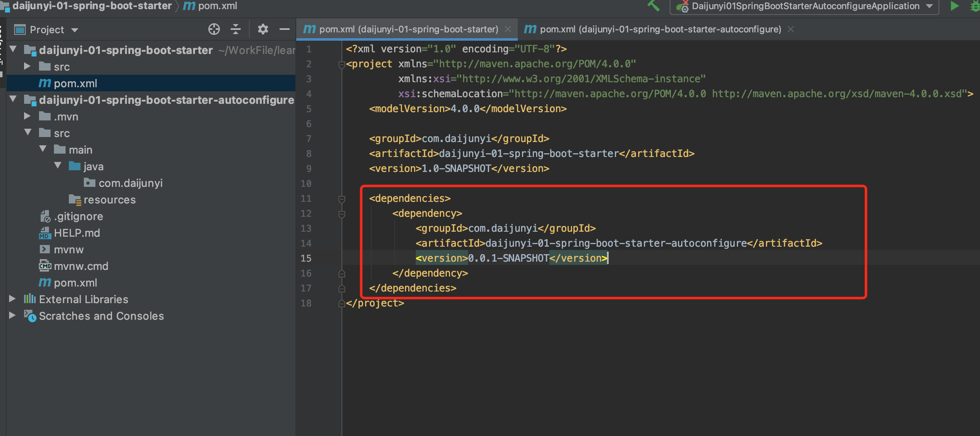The width and height of the screenshot is (980, 436).
Task: Click line number 15 in the gutter
Action: 306,258
